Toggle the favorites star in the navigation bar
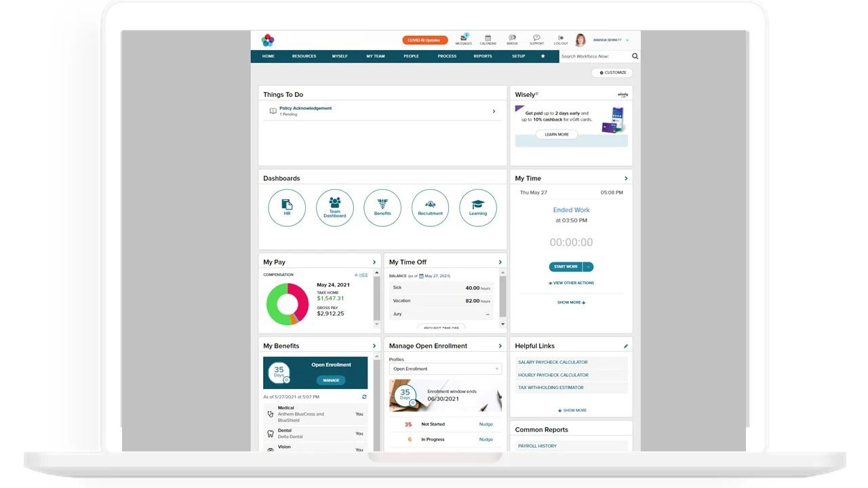Screen dimensions: 868x488 [542, 56]
